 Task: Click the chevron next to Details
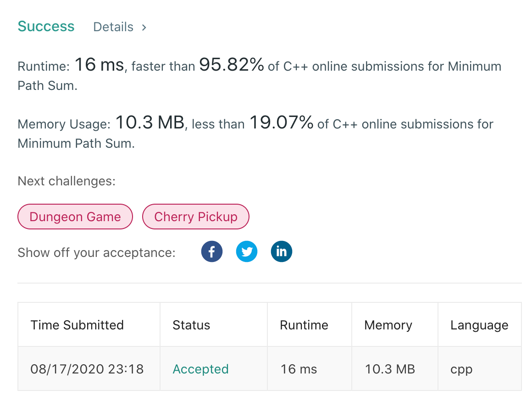pos(144,27)
